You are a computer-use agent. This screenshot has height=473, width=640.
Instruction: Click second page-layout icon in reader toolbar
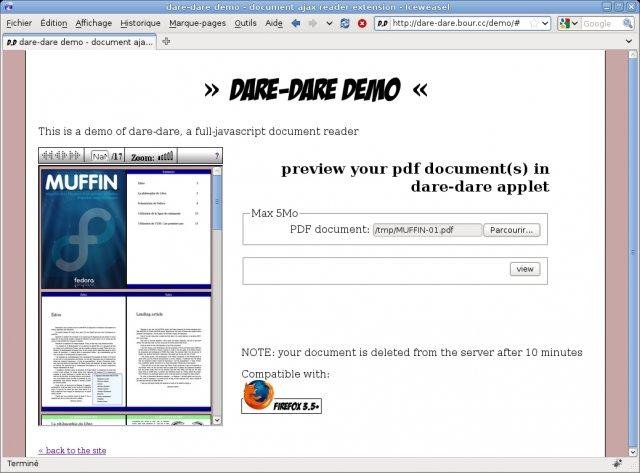(61, 155)
